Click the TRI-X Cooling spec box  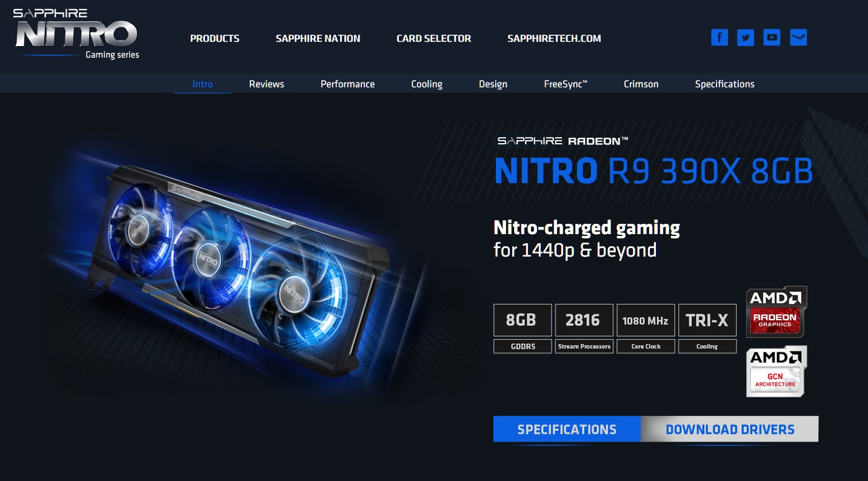point(707,329)
